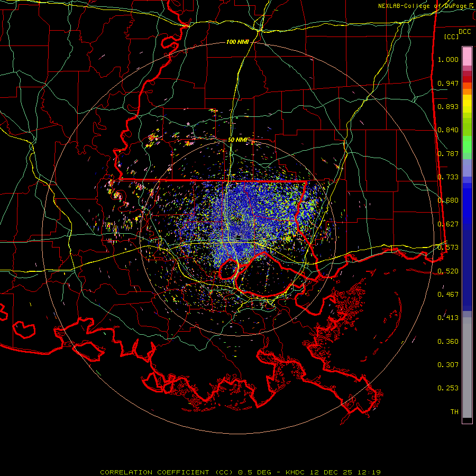
Task: Click the 0.413 value on color scale
Action: pos(448,318)
